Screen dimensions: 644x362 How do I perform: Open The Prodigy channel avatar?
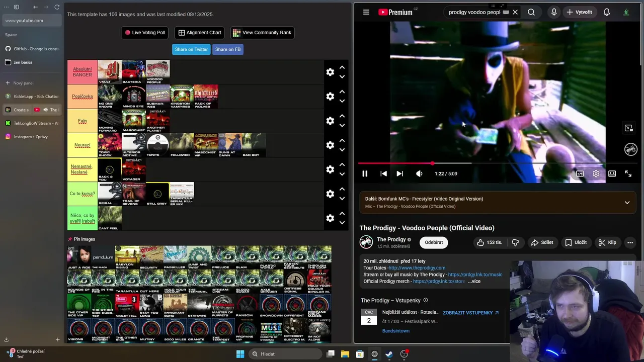click(366, 242)
